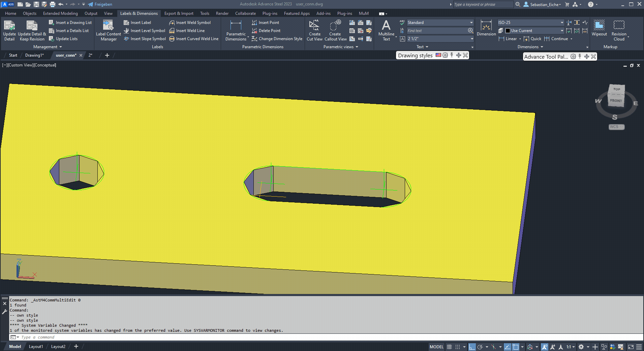Open the ISO-25 dimension style dropdown
The height and width of the screenshot is (351, 644).
coord(561,22)
